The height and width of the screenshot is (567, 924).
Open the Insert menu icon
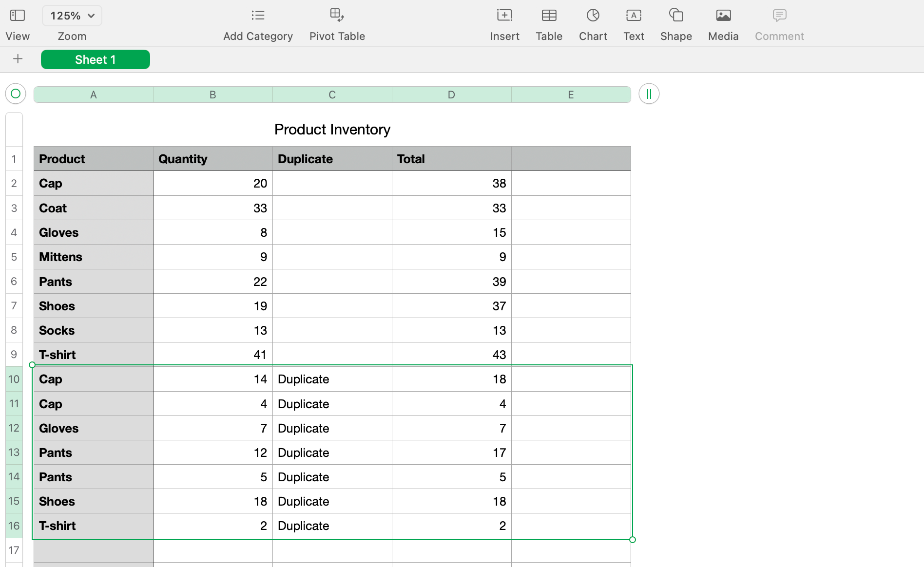click(x=504, y=15)
